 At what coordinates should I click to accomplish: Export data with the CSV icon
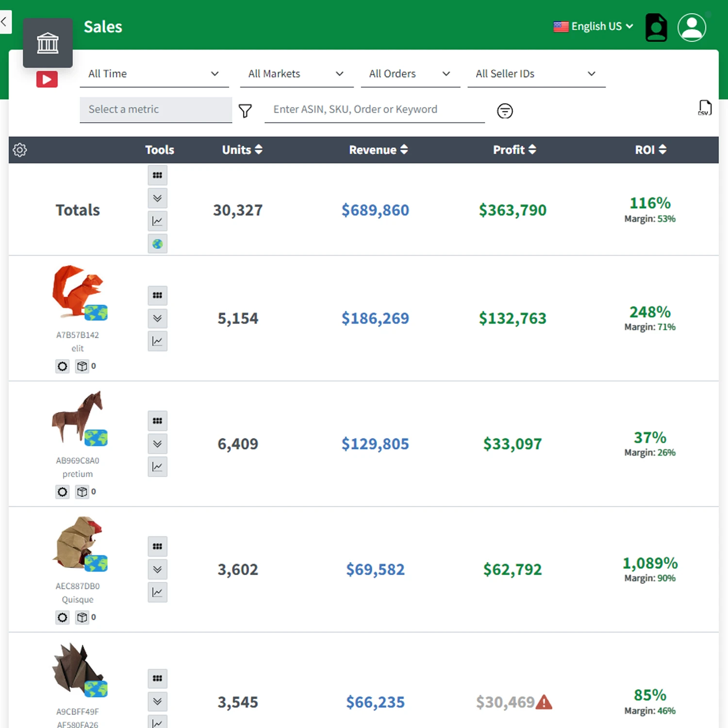pyautogui.click(x=705, y=108)
